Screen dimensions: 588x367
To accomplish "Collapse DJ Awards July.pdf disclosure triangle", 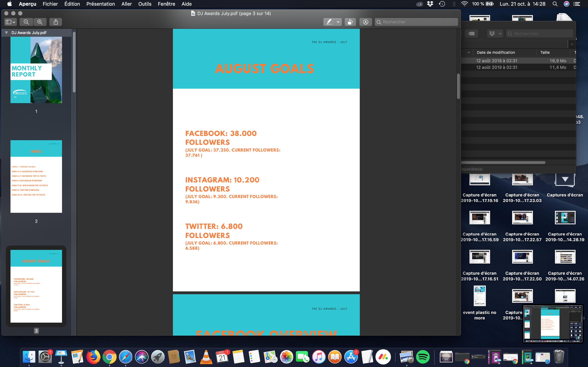I will pyautogui.click(x=7, y=32).
